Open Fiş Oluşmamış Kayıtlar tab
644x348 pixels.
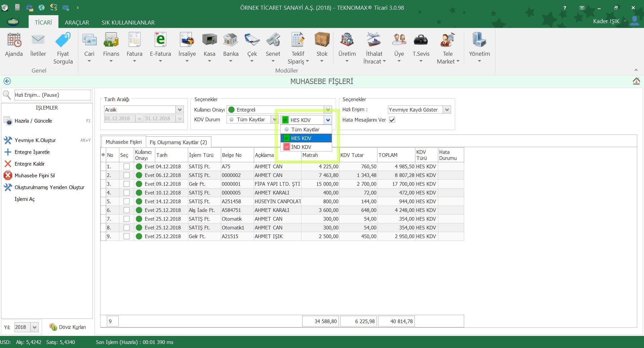click(178, 142)
